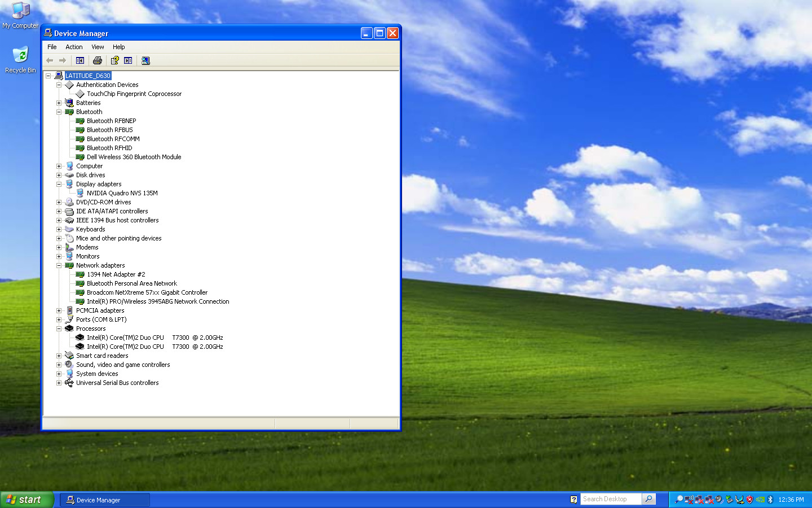Screen dimensions: 812x508
Task: Click the Keyboards label in the tree
Action: (x=90, y=229)
